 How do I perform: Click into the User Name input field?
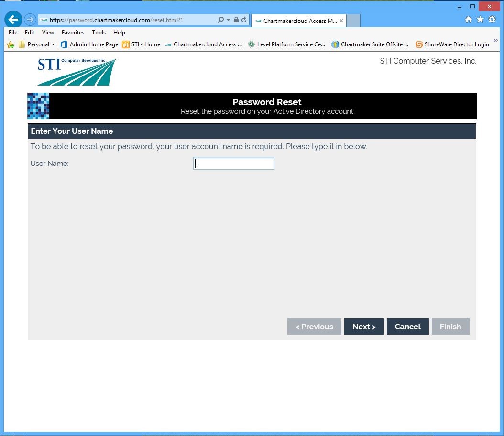tap(234, 163)
